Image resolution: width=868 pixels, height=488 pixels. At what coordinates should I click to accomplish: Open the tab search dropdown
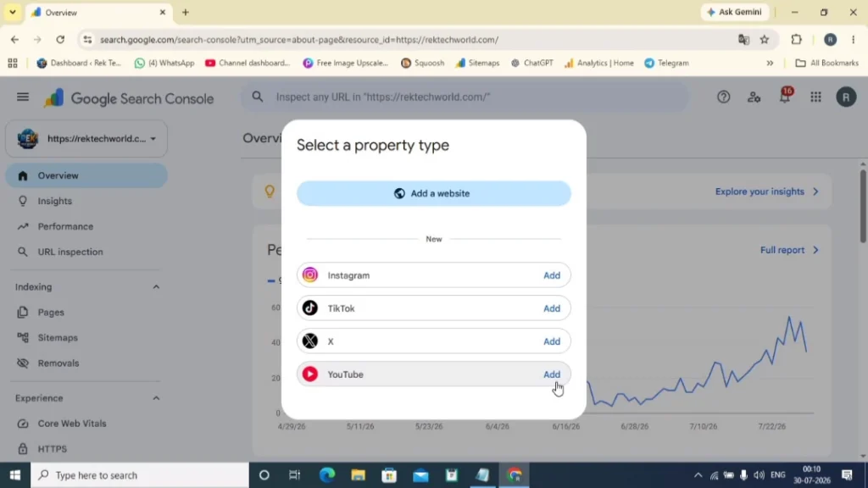(x=12, y=12)
